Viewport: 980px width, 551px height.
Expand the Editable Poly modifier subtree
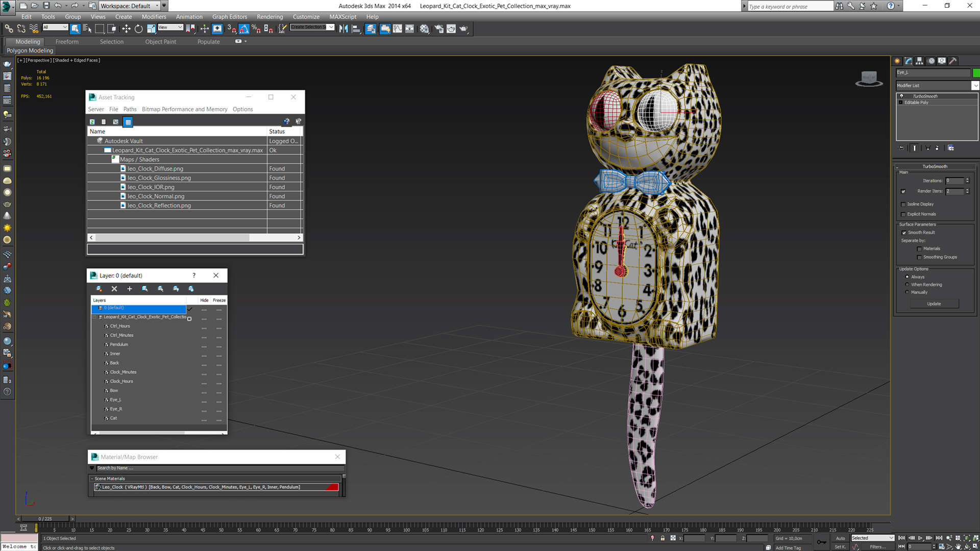(901, 103)
